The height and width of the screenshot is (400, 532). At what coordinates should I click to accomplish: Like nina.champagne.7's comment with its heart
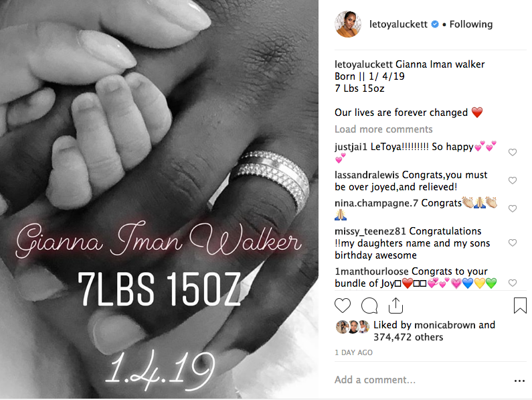coord(513,208)
